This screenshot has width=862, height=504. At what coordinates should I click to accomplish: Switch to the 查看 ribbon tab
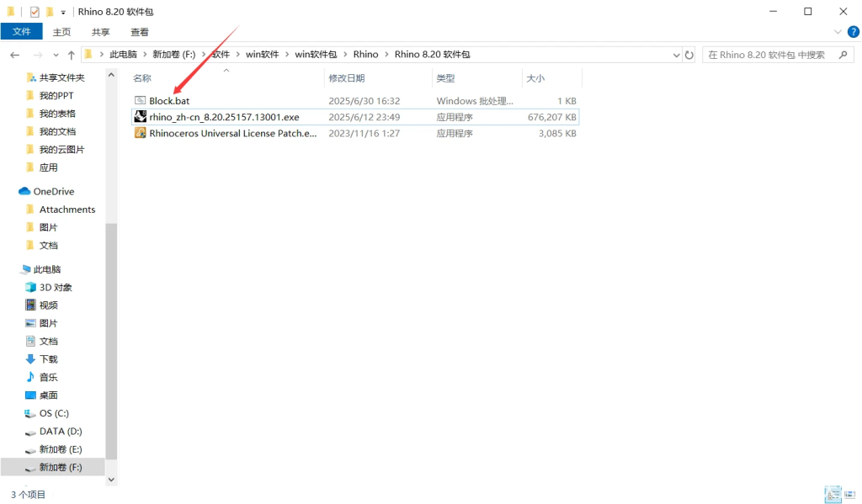click(140, 32)
